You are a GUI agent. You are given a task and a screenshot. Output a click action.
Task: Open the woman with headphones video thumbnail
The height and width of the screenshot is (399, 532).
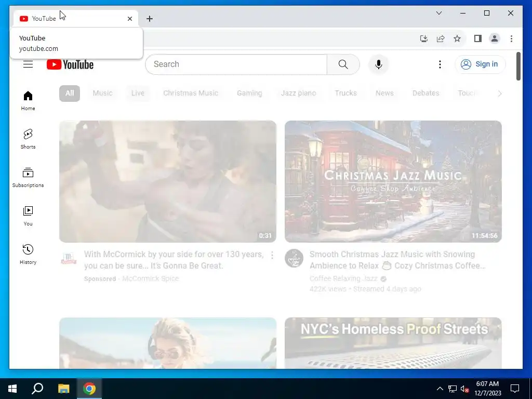pyautogui.click(x=168, y=343)
